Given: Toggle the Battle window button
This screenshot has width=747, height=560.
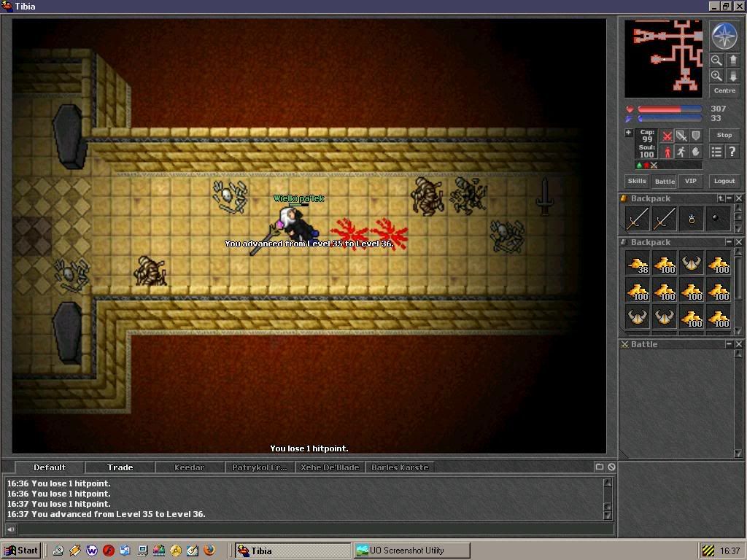Looking at the screenshot, I should tap(665, 181).
